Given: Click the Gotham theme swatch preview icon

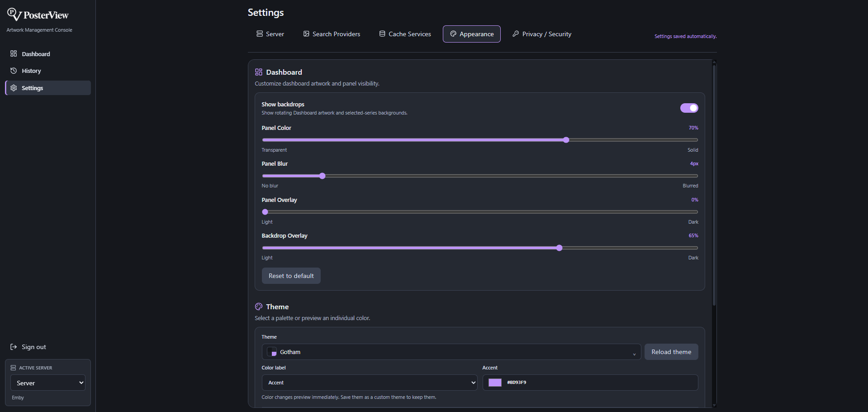Looking at the screenshot, I should (272, 352).
